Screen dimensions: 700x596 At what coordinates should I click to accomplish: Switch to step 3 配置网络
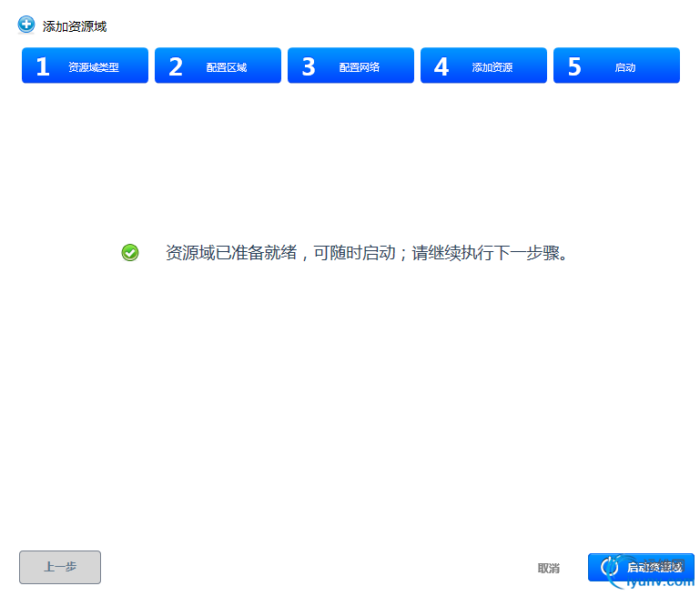click(350, 66)
